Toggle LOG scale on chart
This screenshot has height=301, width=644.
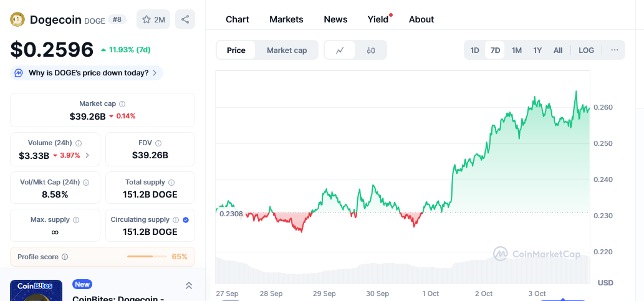[586, 50]
